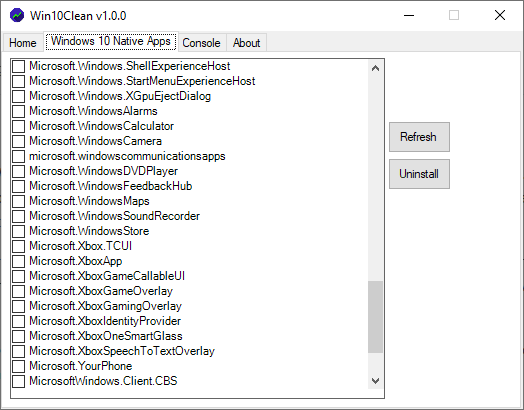Screen dimensions: 524x410
Task: Open the Home tab
Action: pos(23,43)
